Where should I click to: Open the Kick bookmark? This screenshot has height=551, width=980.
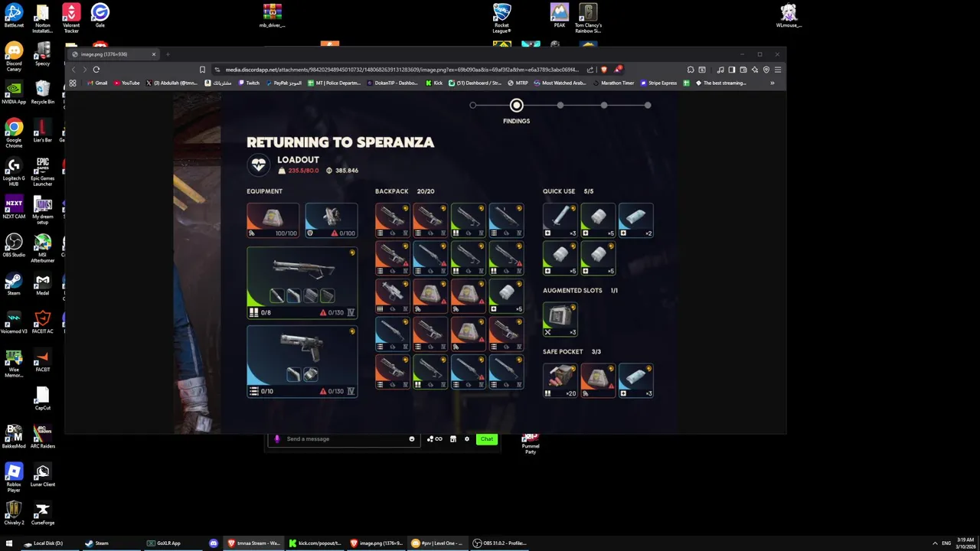coord(434,83)
